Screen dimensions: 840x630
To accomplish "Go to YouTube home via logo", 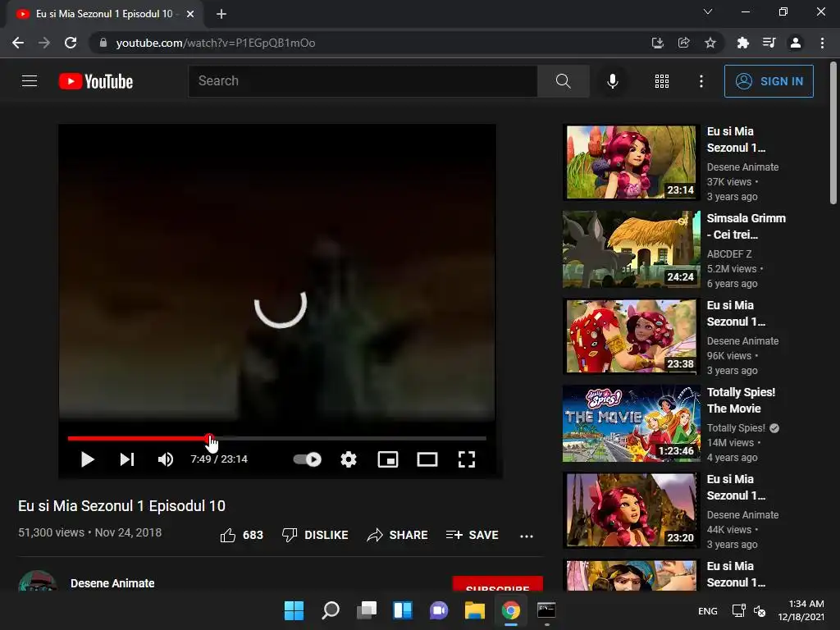I will click(x=96, y=81).
